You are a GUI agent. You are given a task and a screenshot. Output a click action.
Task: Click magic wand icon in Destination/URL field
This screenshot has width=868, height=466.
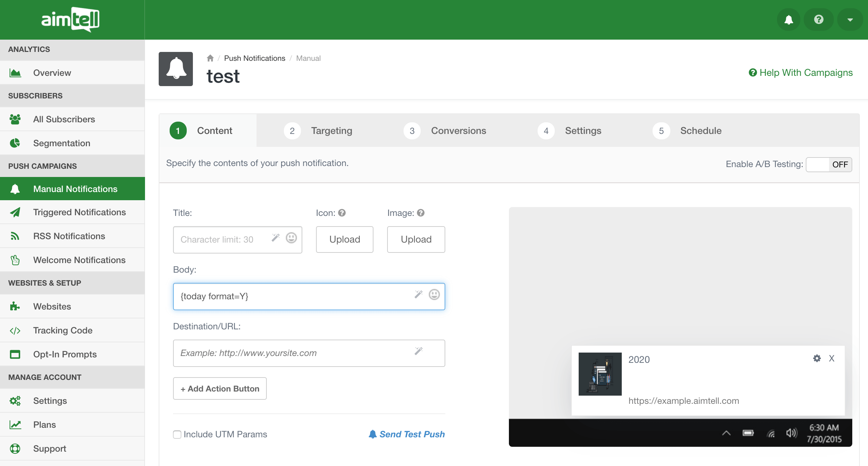tap(418, 351)
